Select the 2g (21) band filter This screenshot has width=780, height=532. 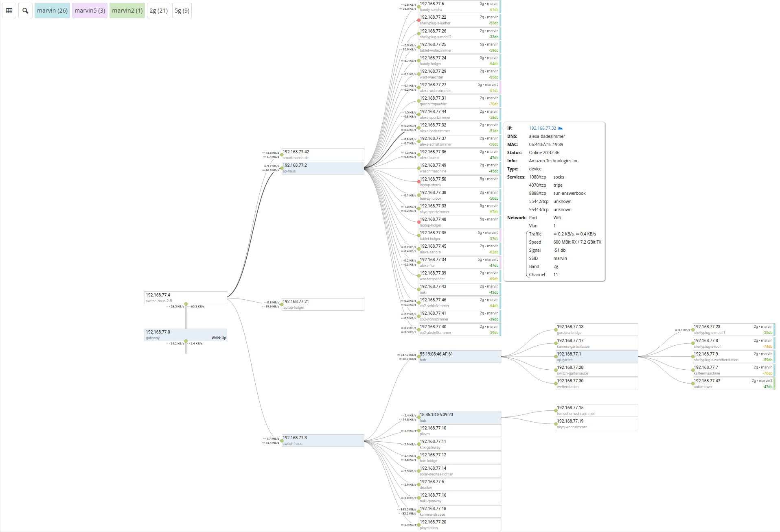(x=158, y=11)
